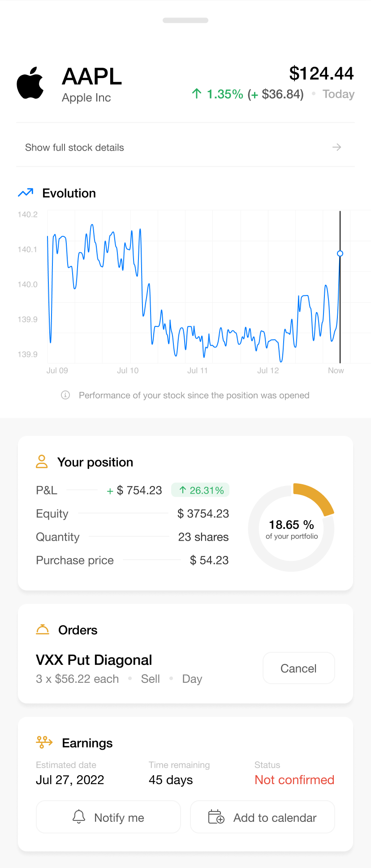Tap the Orders bell icon

(43, 629)
